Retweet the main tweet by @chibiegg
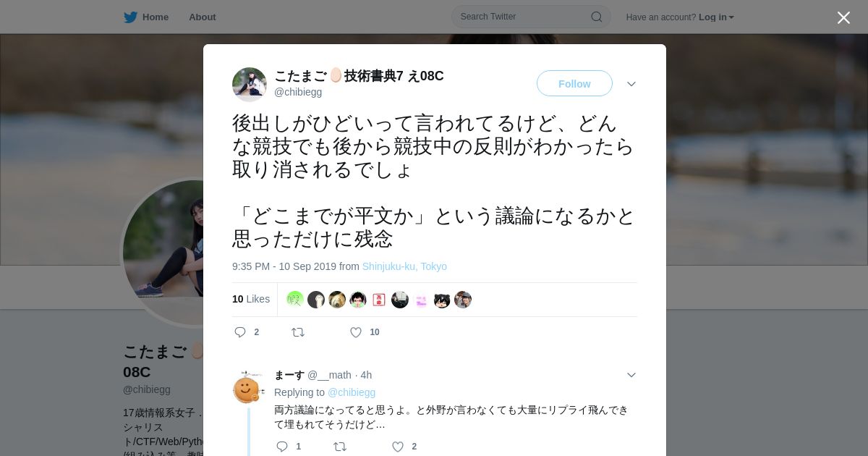 (297, 332)
